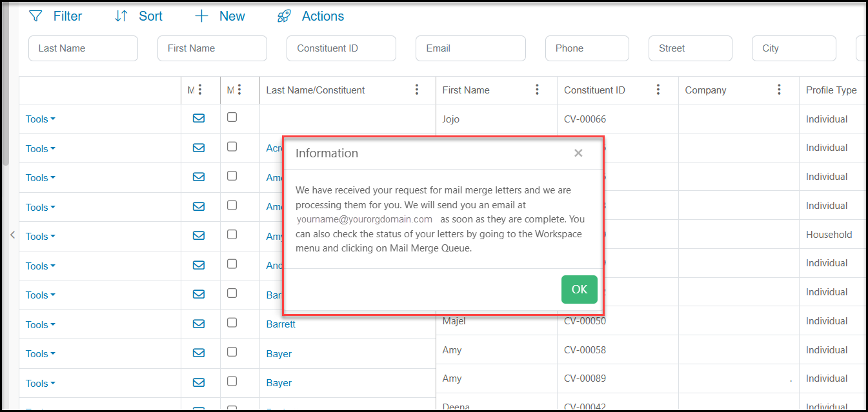The width and height of the screenshot is (868, 412).
Task: Click the Sort arrows icon
Action: pos(121,16)
